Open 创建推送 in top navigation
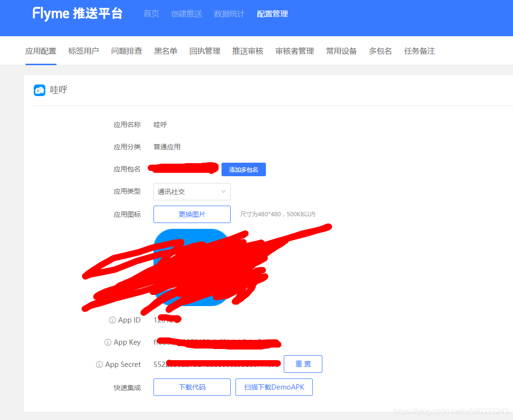 pos(186,14)
